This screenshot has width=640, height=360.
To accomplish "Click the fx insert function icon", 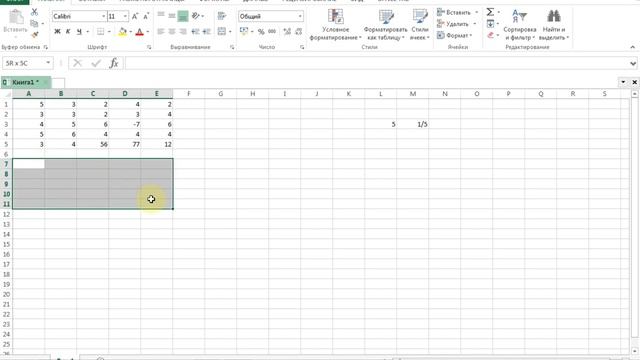I will (x=114, y=63).
